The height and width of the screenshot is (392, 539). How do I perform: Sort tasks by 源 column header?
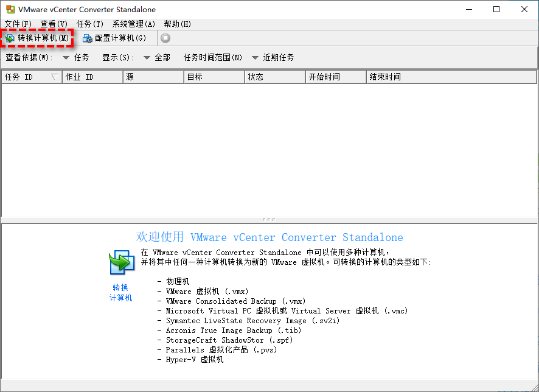click(153, 77)
